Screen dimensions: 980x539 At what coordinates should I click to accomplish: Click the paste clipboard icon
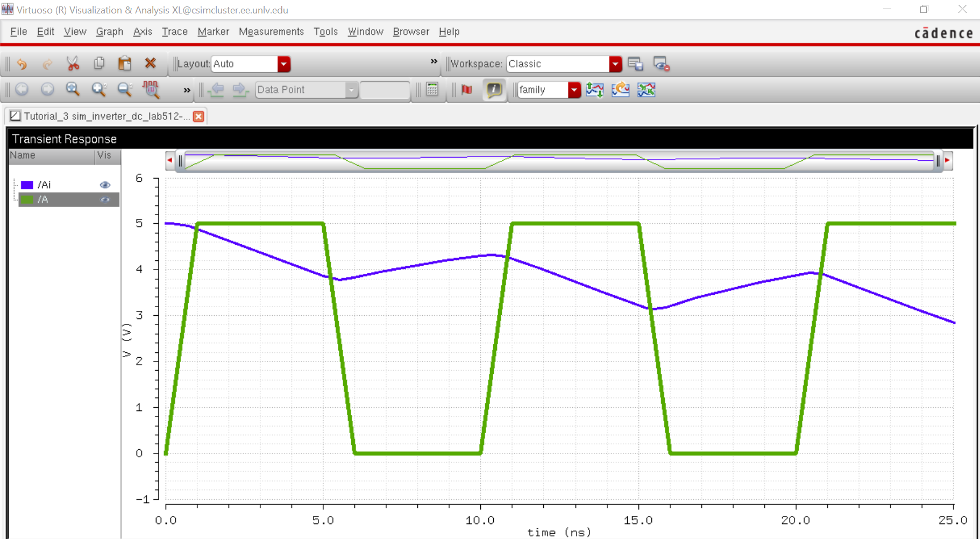(x=124, y=63)
